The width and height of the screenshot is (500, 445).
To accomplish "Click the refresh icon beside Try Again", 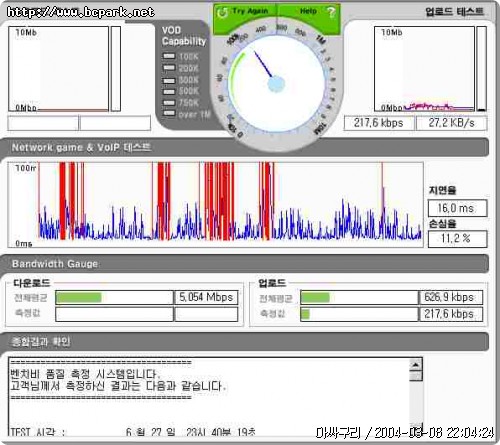I will [222, 13].
